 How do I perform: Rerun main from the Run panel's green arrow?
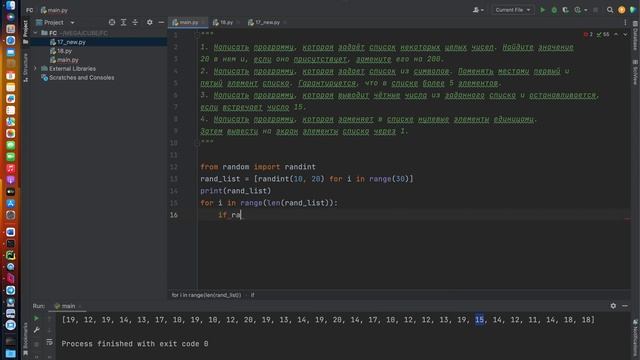pos(36,318)
